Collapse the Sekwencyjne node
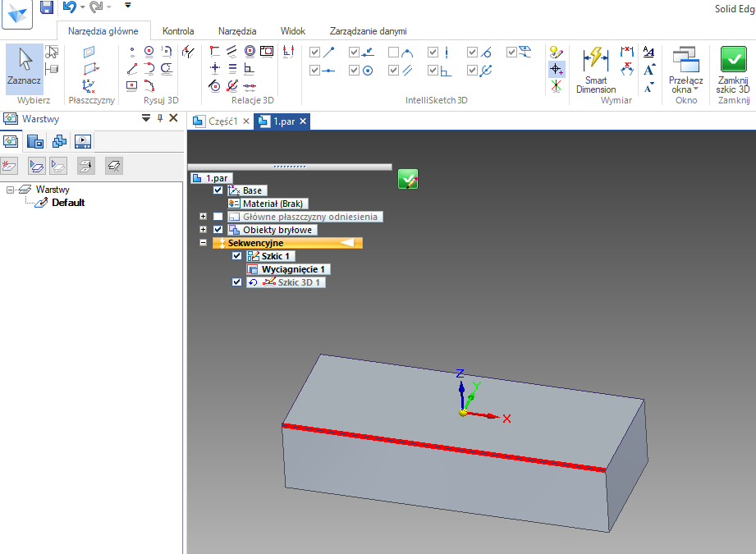This screenshot has height=554, width=756. coord(203,242)
